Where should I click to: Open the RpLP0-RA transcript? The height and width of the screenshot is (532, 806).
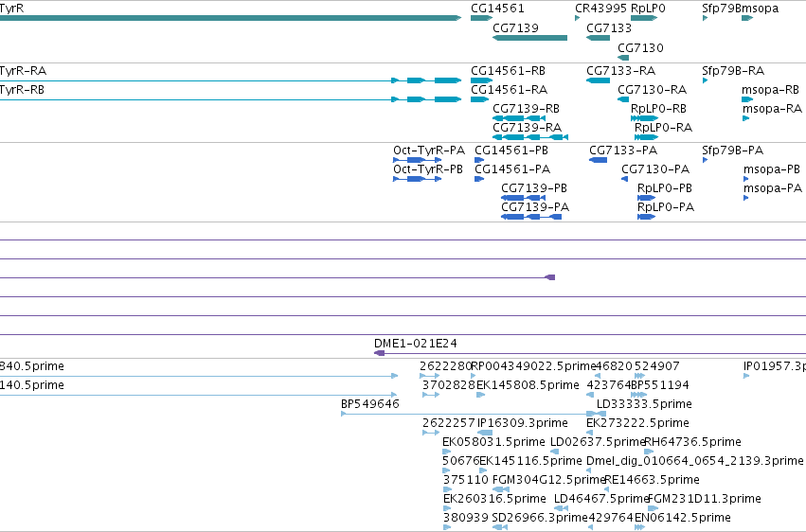(x=646, y=137)
